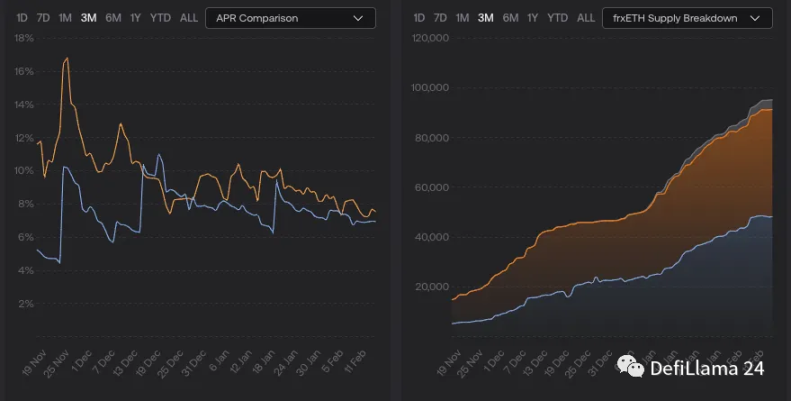Switch APR Comparison chart to 7D range
This screenshot has width=791, height=401.
point(43,18)
